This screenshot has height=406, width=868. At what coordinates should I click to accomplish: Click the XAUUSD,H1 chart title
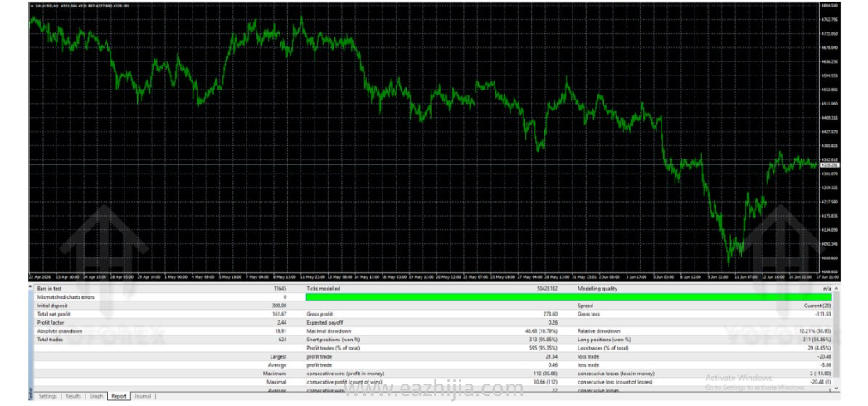47,6
